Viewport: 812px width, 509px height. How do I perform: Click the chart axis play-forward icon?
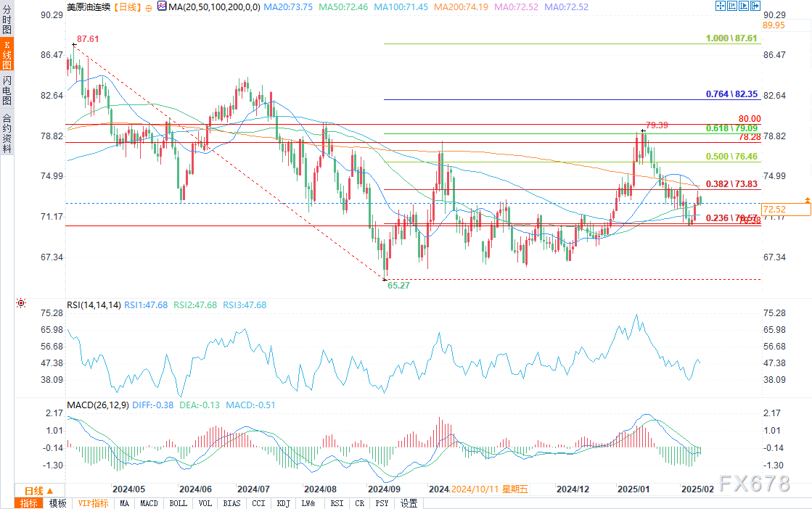tap(744, 7)
